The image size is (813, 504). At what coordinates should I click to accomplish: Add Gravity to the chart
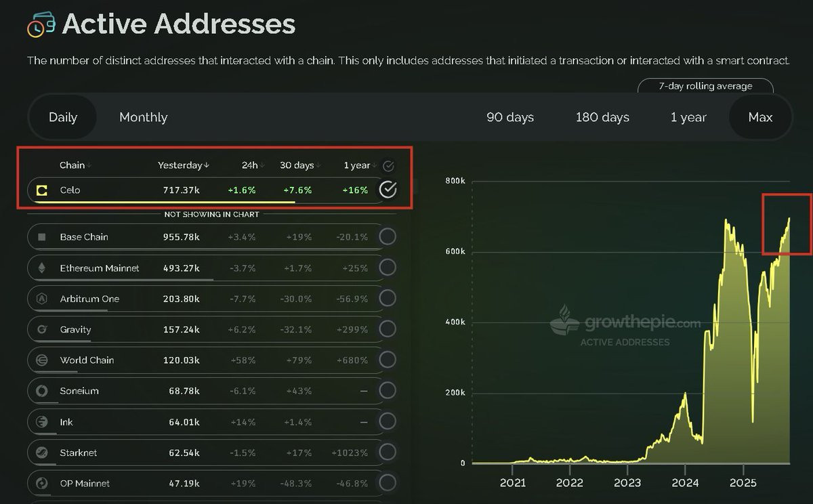tap(388, 329)
